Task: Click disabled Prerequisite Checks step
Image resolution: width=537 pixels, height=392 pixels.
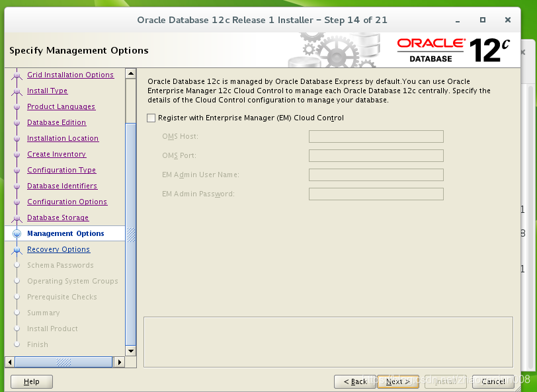Action: coord(62,297)
